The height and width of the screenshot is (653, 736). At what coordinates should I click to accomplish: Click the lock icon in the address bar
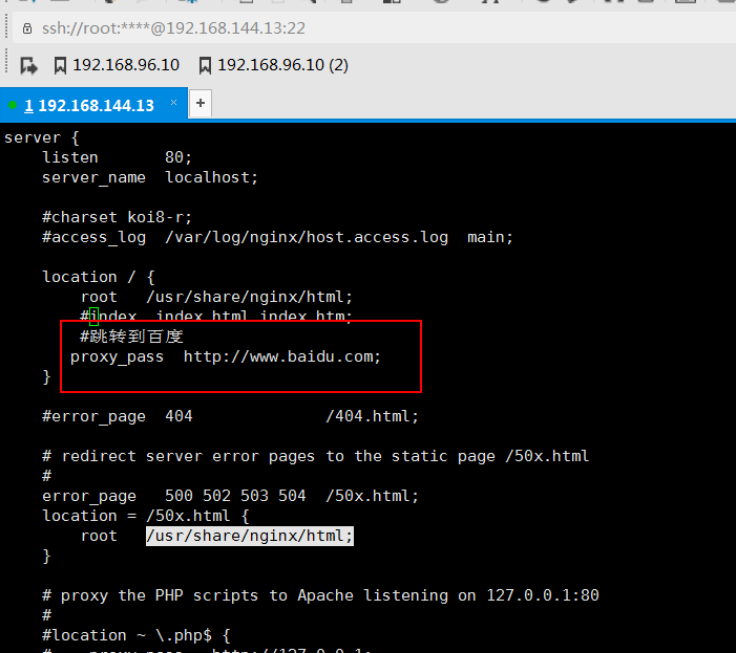[x=27, y=29]
